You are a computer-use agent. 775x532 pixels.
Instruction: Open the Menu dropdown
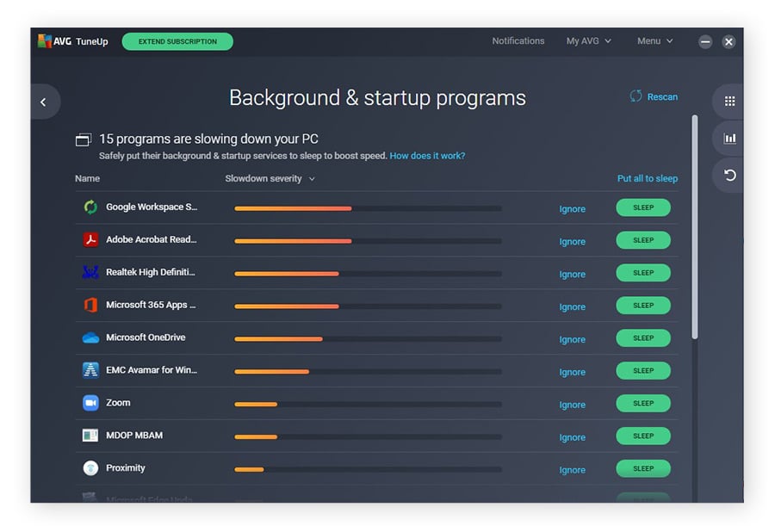click(x=654, y=41)
